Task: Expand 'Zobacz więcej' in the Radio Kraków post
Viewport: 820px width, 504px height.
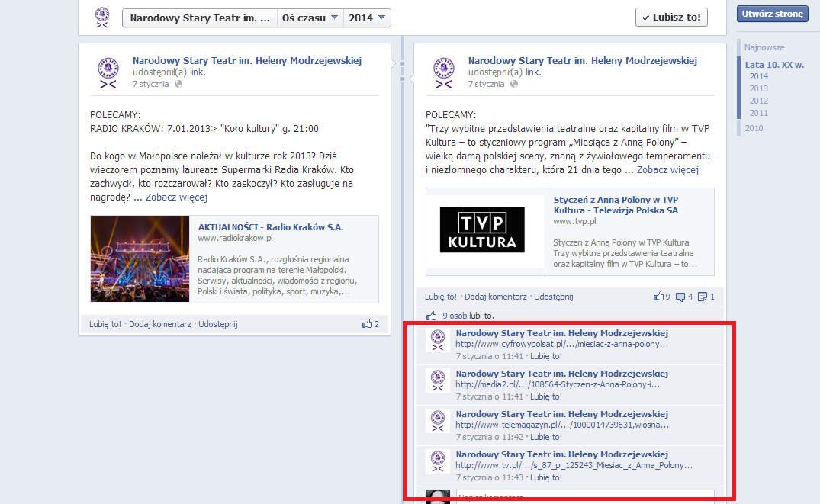Action: pyautogui.click(x=177, y=197)
